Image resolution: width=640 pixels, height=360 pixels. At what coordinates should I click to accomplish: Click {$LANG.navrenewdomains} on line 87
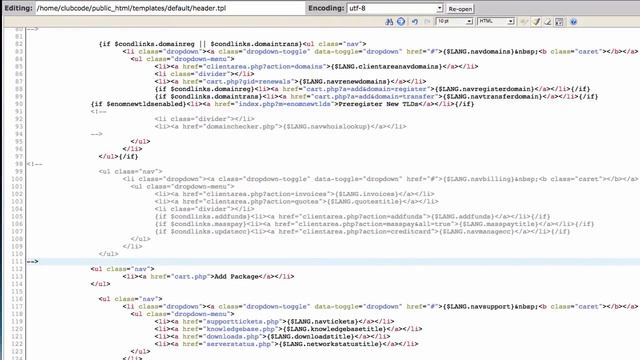(344, 82)
